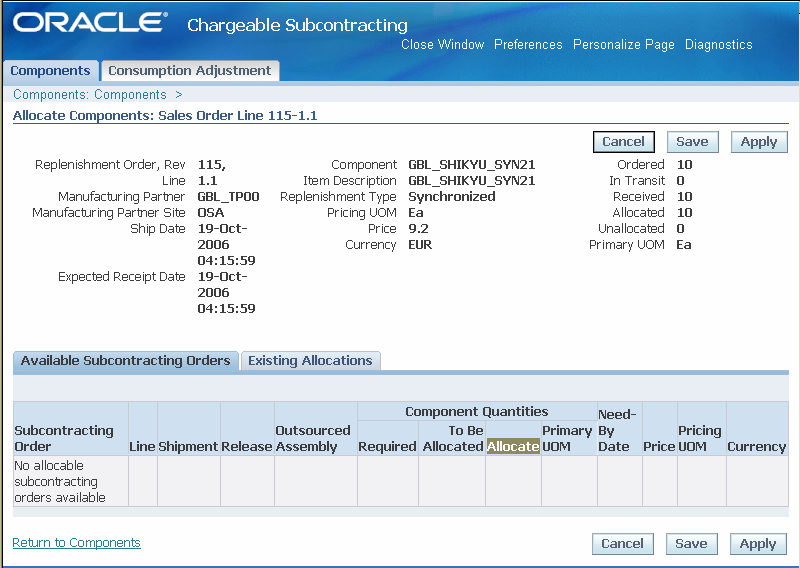Click the Expected Receipt Date label

pyautogui.click(x=121, y=277)
